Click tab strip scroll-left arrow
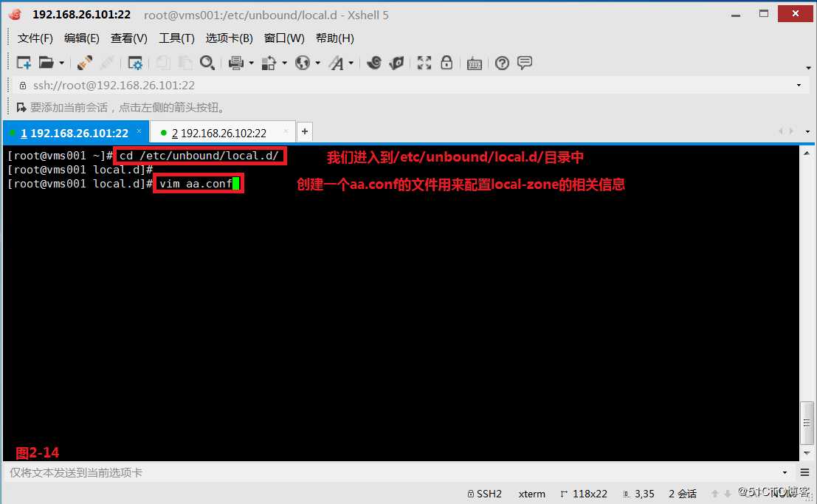 tap(781, 131)
